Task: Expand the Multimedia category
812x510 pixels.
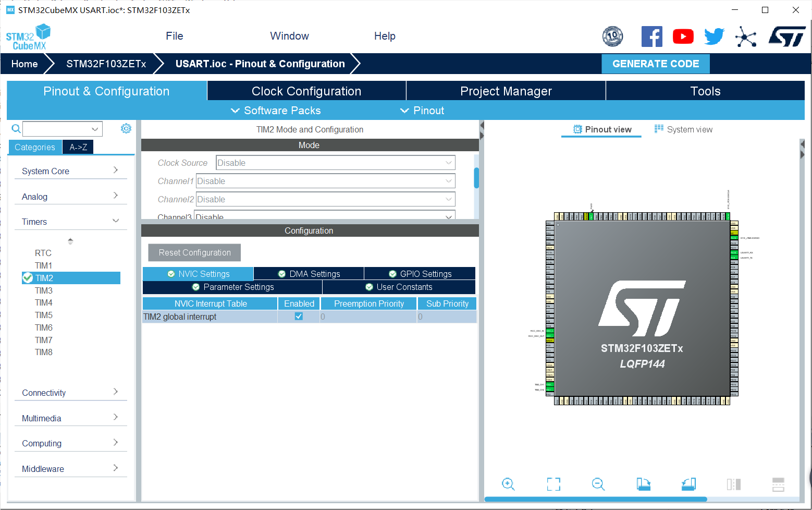Action: (71, 418)
